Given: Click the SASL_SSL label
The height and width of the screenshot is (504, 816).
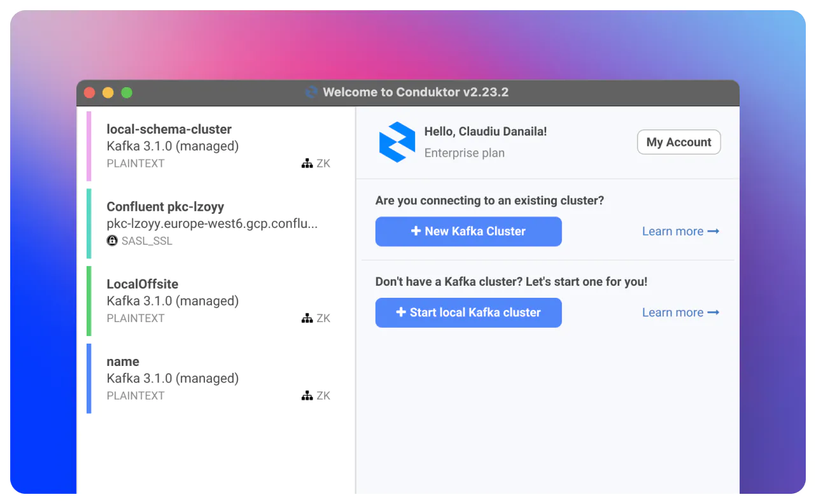Looking at the screenshot, I should click(x=147, y=241).
